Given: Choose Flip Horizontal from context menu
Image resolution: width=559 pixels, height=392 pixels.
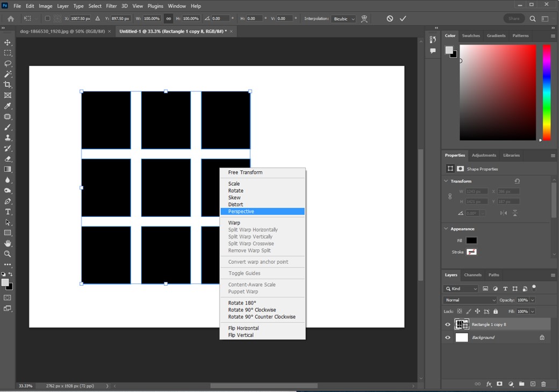Looking at the screenshot, I should click(x=262, y=328).
